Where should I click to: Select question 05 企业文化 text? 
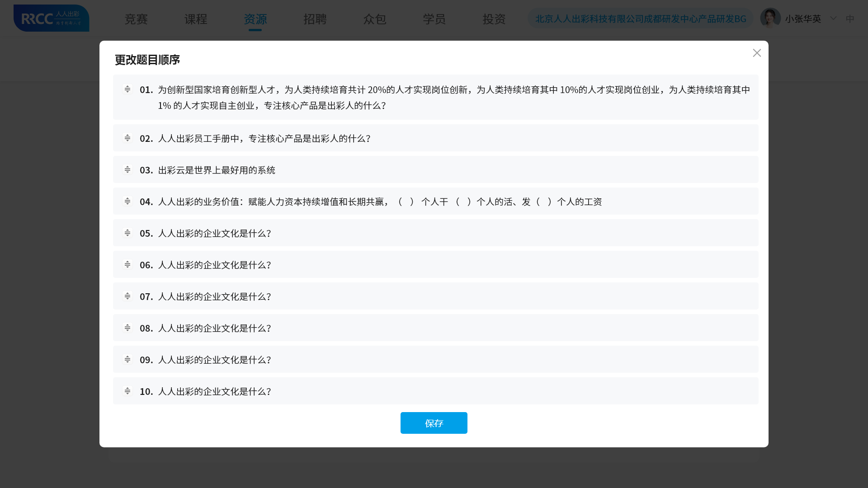click(214, 233)
